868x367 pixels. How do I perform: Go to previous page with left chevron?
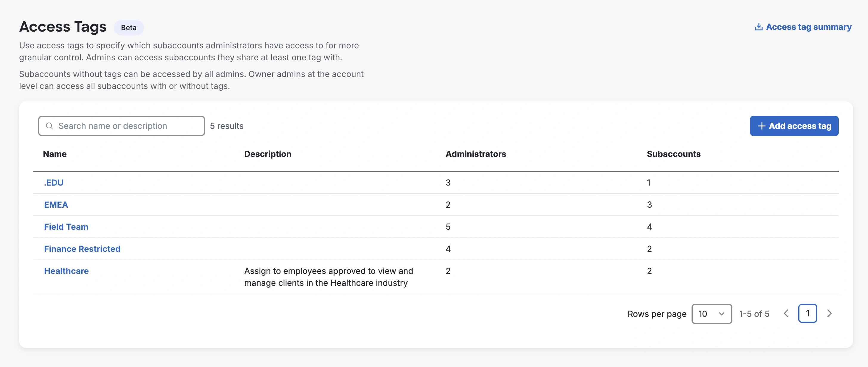pyautogui.click(x=786, y=313)
